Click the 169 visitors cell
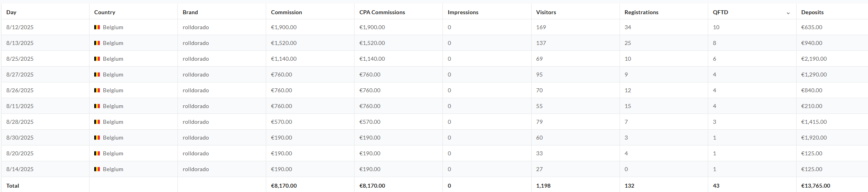 (x=575, y=27)
